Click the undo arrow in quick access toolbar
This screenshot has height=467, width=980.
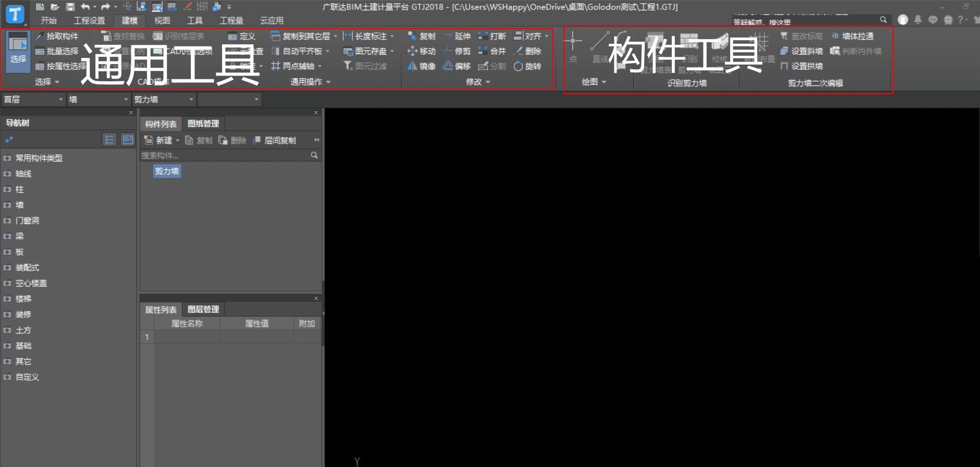click(x=86, y=7)
